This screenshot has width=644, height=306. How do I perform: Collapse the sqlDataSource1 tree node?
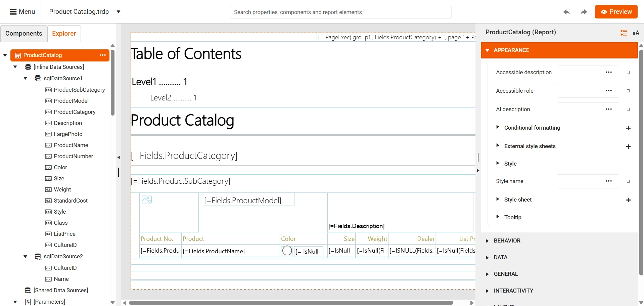tap(26, 78)
